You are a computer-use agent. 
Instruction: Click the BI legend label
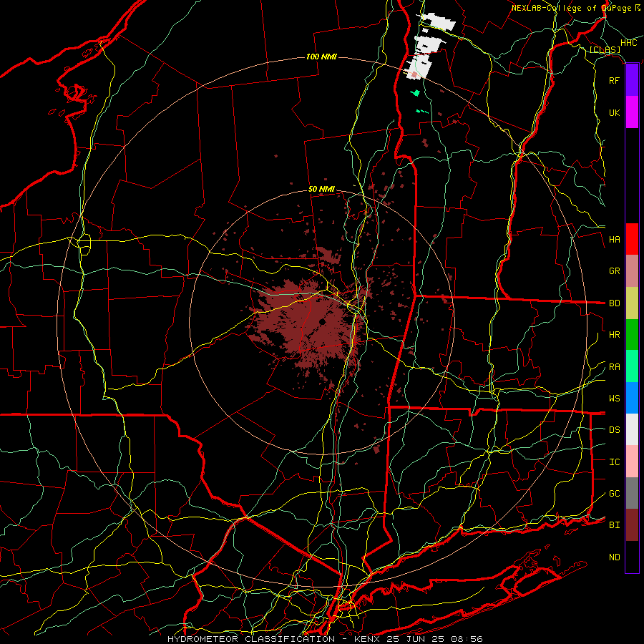click(615, 525)
